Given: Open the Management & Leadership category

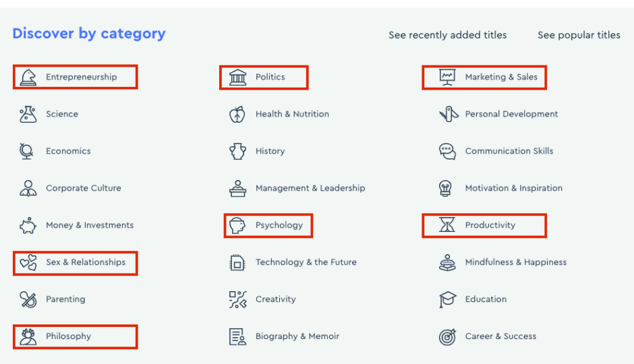Looking at the screenshot, I should [x=310, y=188].
